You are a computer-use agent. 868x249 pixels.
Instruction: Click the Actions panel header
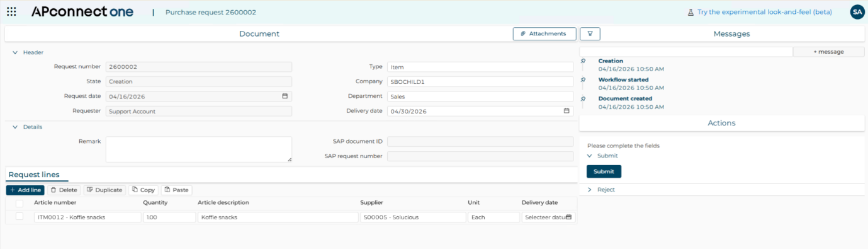pyautogui.click(x=721, y=123)
